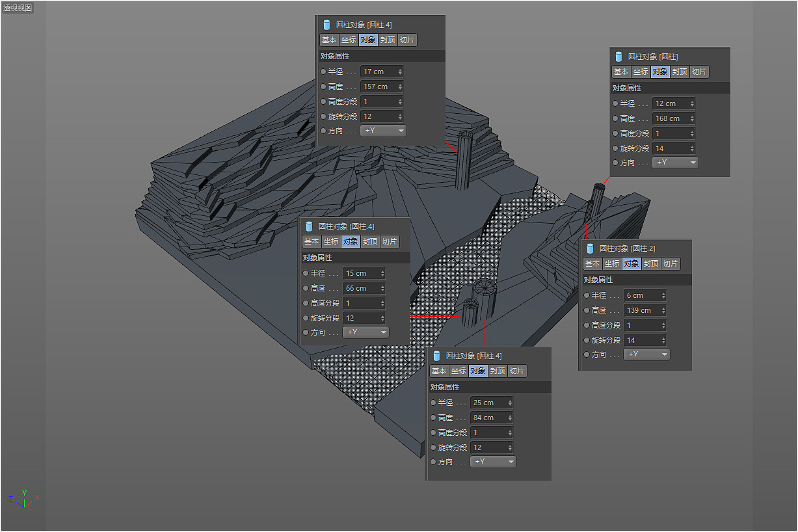Screen dimensions: 798x532
Task: Toggle 半径 keyframe dot in the 圆柱.2 panel
Action: point(587,295)
